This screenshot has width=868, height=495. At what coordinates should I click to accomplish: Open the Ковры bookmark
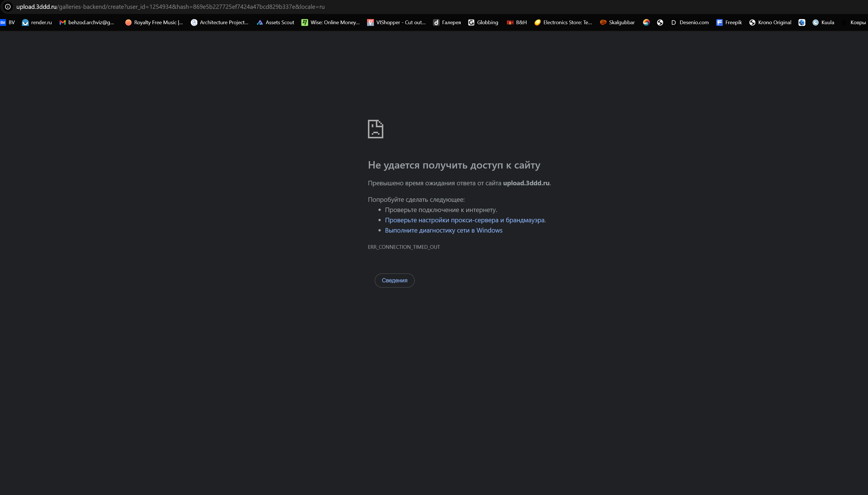point(854,22)
